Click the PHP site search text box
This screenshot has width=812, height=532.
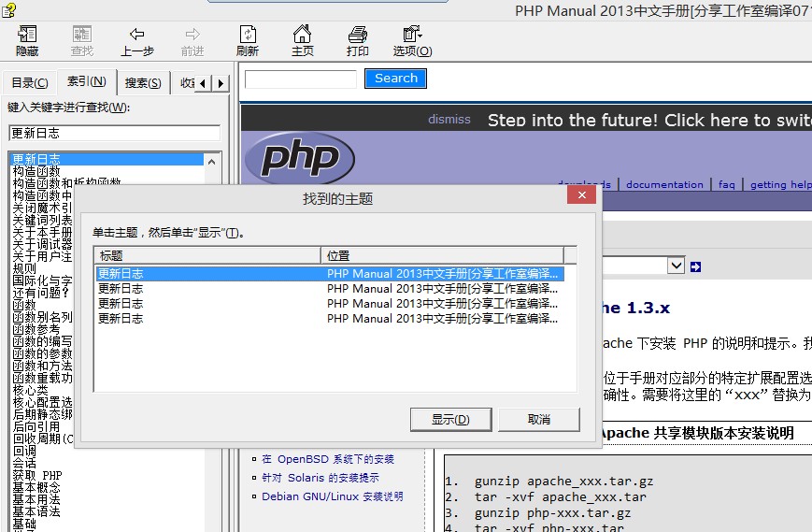tap(300, 79)
